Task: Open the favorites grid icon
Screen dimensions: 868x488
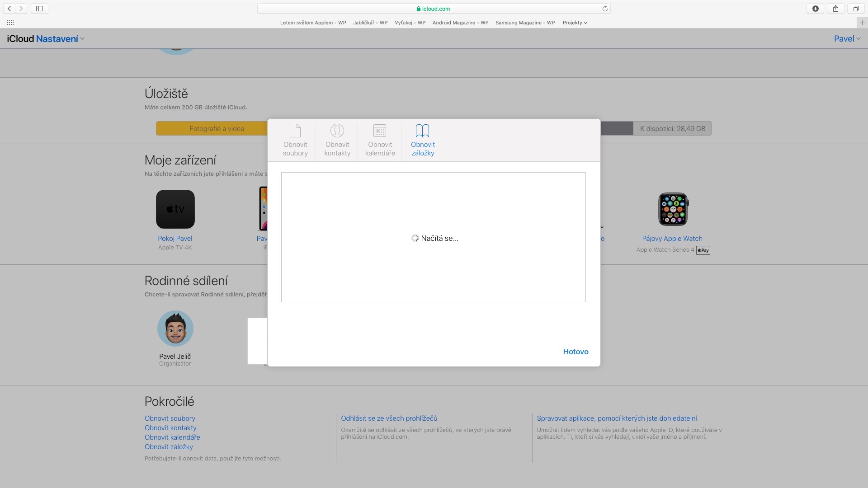Action: [x=10, y=23]
